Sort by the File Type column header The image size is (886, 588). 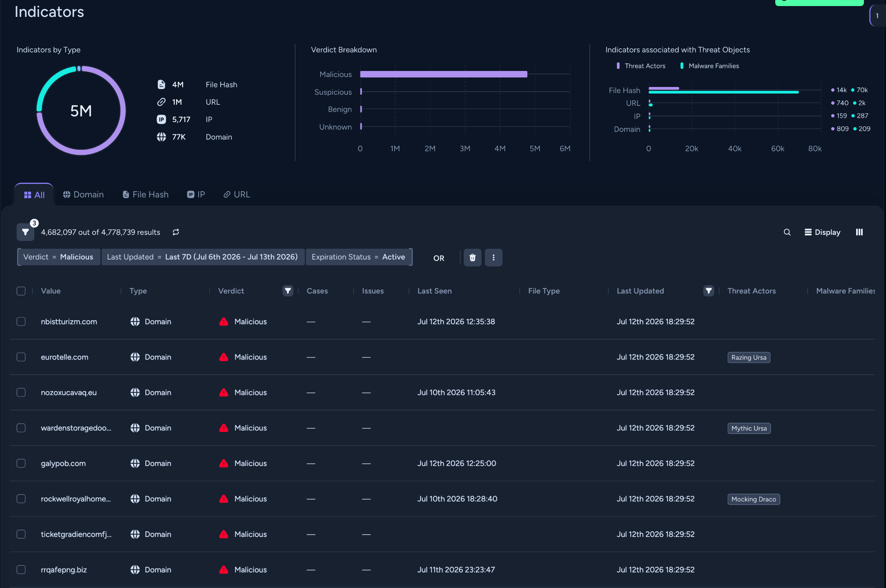(544, 291)
